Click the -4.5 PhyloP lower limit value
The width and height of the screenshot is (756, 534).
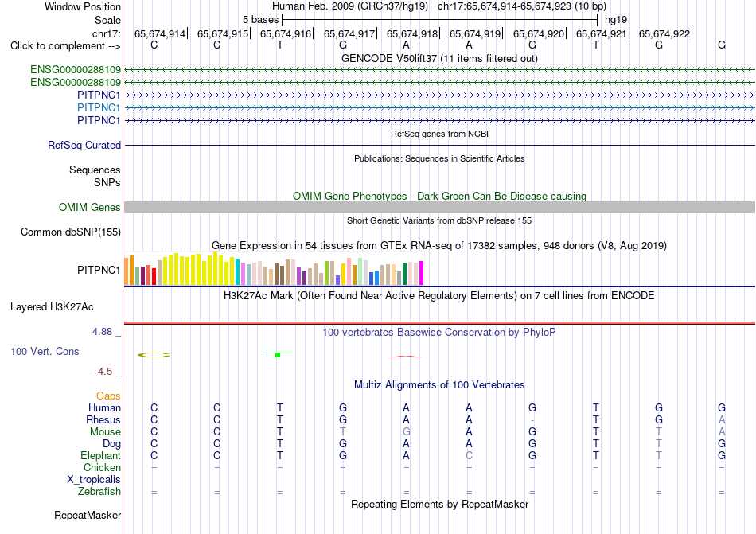click(103, 371)
